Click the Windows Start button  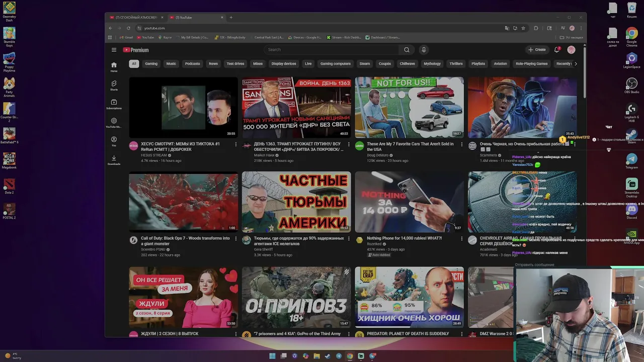[272, 356]
